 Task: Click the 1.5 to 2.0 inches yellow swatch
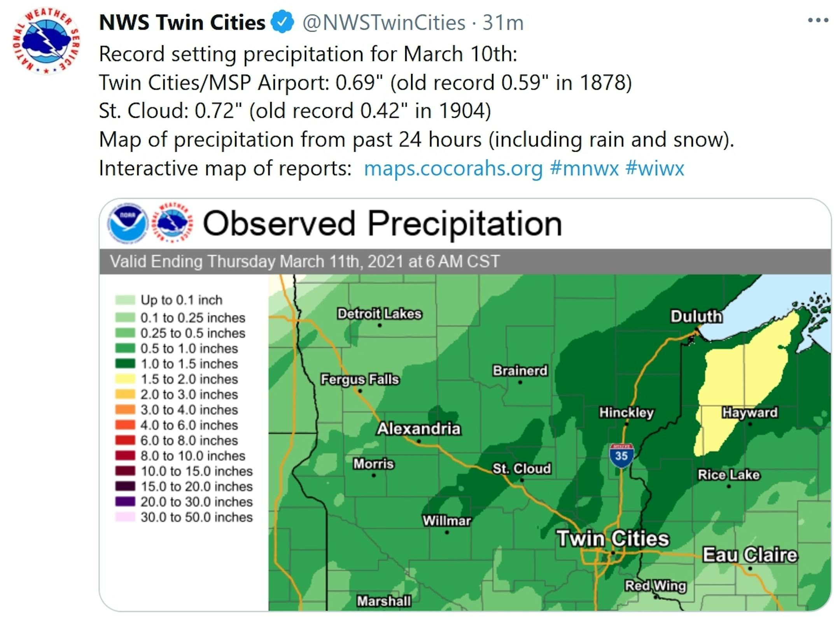click(125, 379)
